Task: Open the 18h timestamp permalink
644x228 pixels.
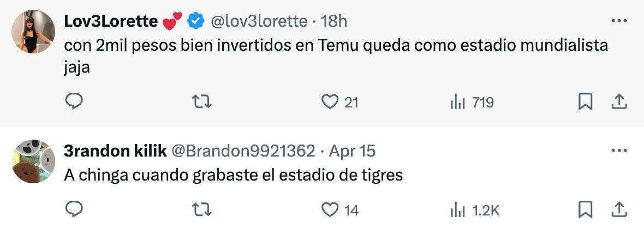Action: tap(335, 21)
